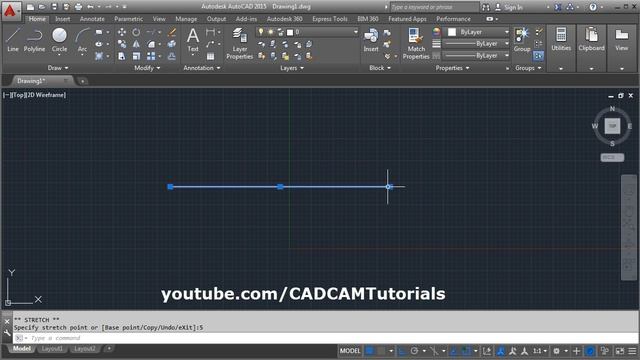The image size is (640, 360).
Task: Choose the Array tool
Action: pos(151,56)
